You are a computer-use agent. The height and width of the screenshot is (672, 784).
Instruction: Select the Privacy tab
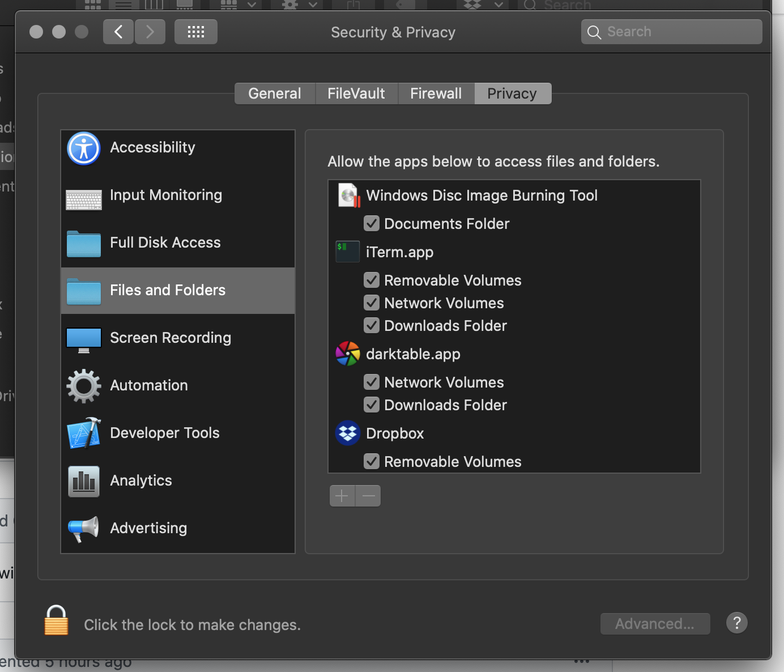point(512,93)
